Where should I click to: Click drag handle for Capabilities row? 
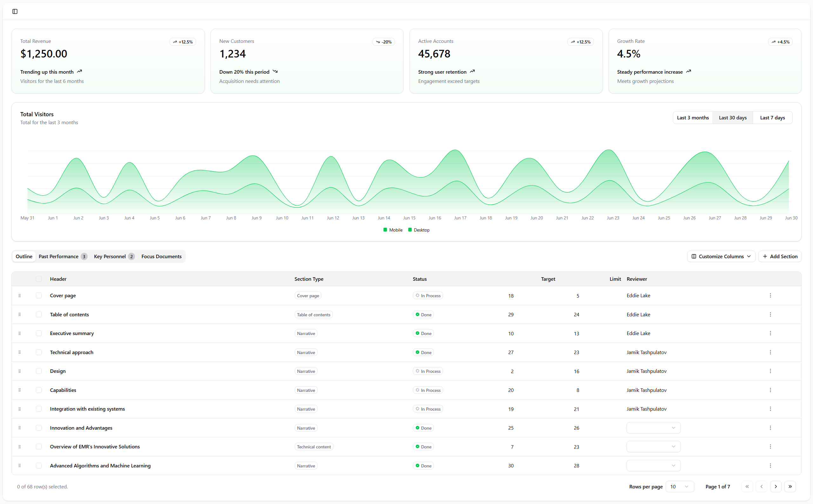(20, 390)
